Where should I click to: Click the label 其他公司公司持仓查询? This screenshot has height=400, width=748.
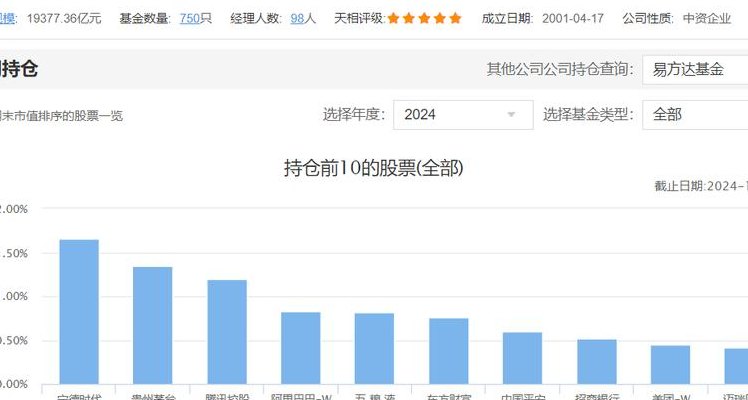pyautogui.click(x=561, y=70)
